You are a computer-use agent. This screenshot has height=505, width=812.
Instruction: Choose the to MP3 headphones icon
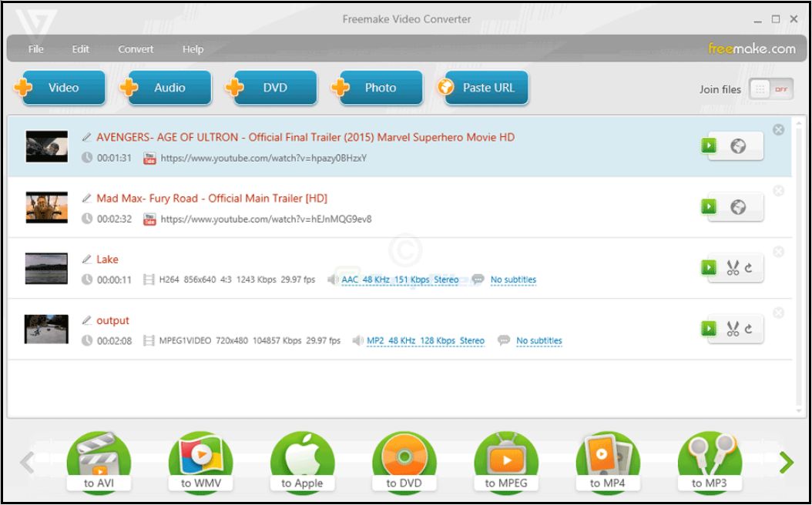[709, 463]
